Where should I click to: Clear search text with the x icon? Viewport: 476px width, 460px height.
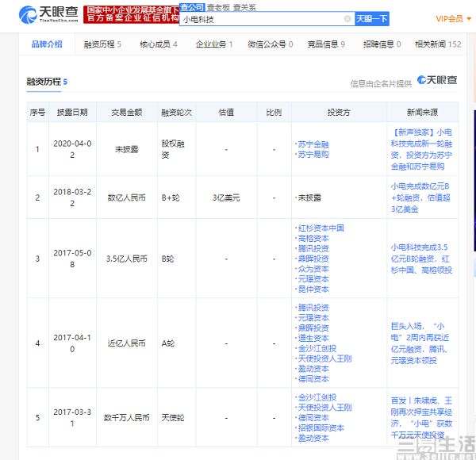pyautogui.click(x=347, y=18)
